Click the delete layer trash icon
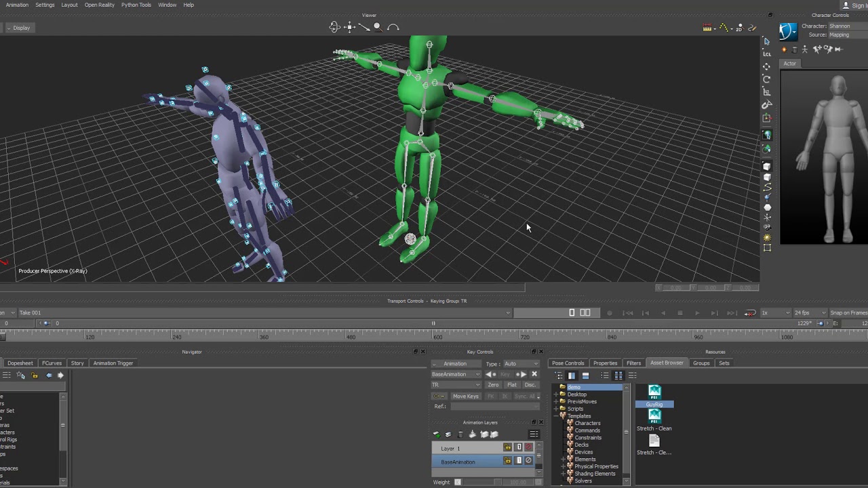This screenshot has width=868, height=488. tap(460, 434)
